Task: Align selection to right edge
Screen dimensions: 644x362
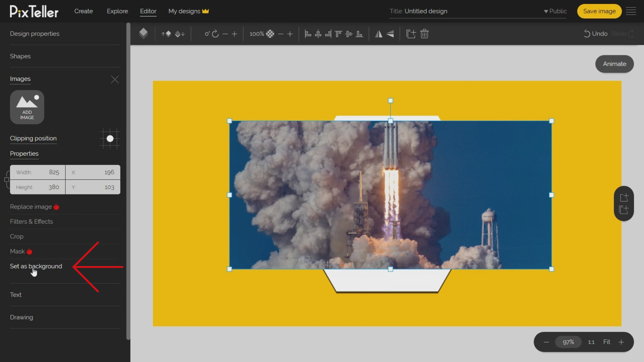Action: (328, 34)
